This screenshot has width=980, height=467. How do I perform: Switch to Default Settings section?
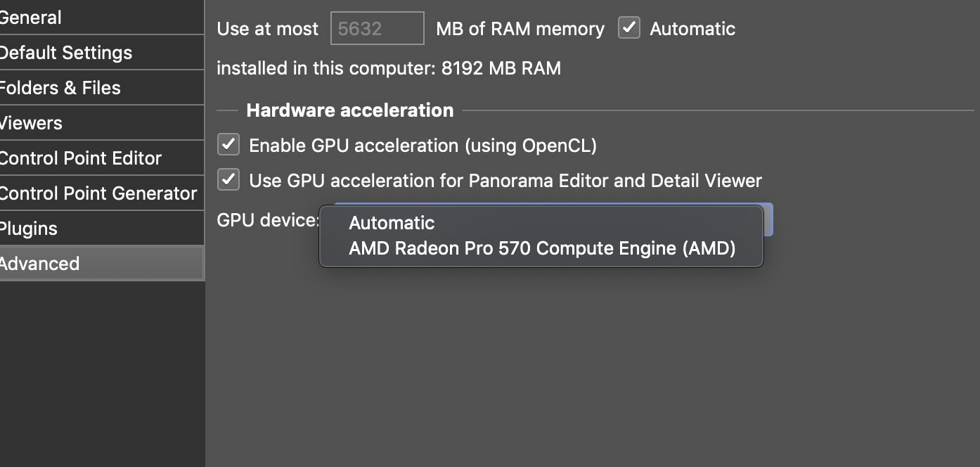(67, 53)
